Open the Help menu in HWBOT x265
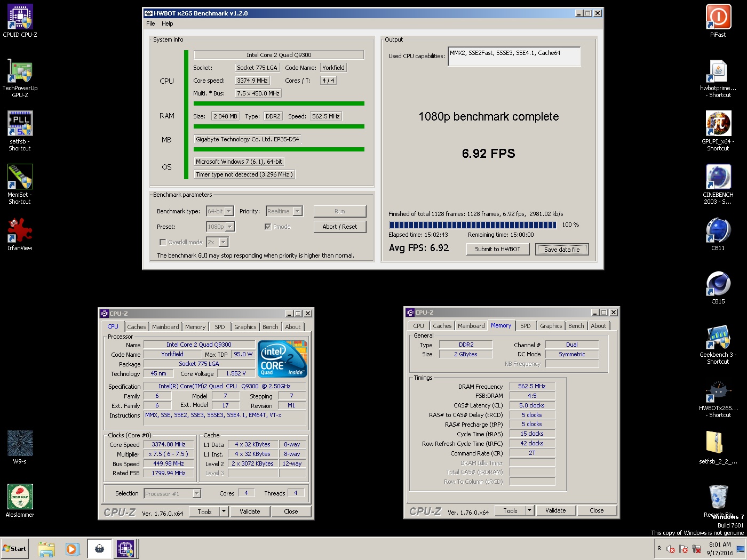This screenshot has height=560, width=747. click(x=168, y=23)
